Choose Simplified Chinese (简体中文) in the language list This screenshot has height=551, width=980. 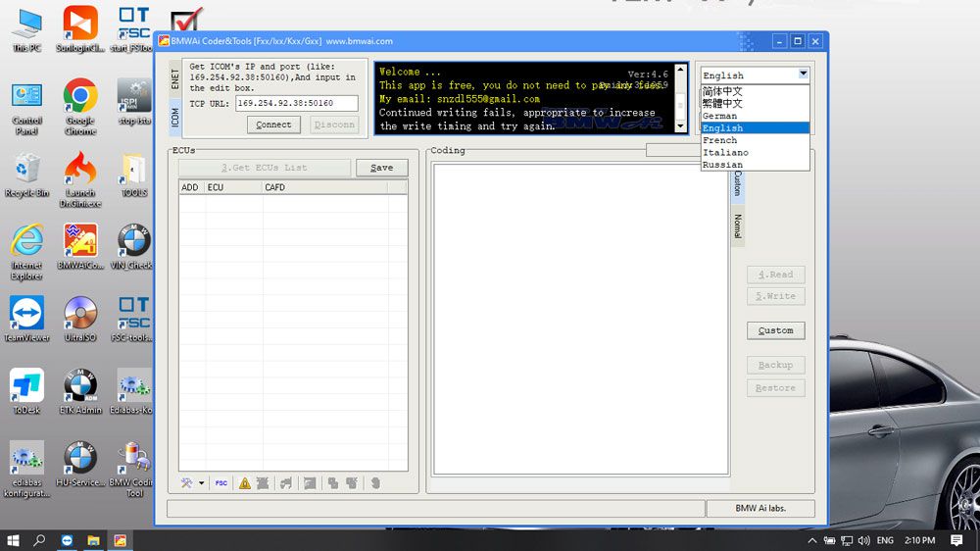(x=755, y=91)
